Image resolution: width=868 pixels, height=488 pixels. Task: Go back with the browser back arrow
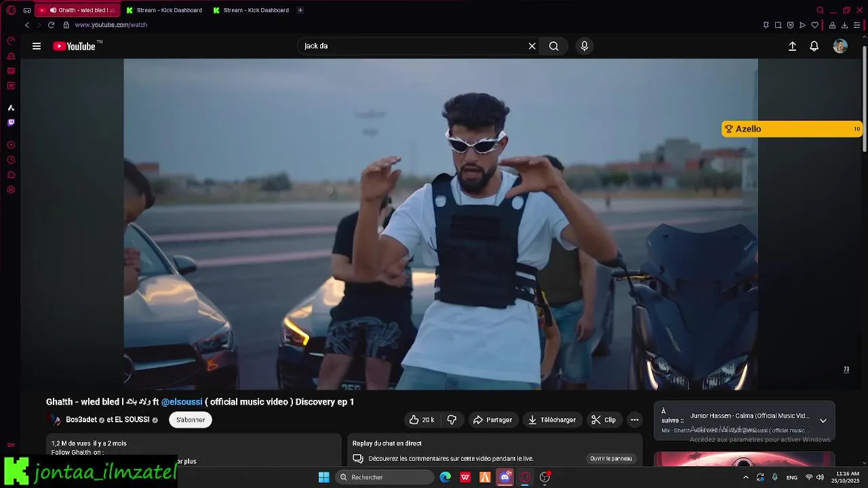coord(27,25)
